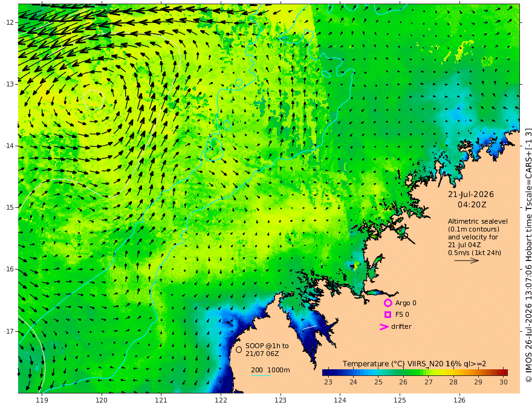Click longitude axis label 124
The height and width of the screenshot is (411, 532).
tap(340, 401)
